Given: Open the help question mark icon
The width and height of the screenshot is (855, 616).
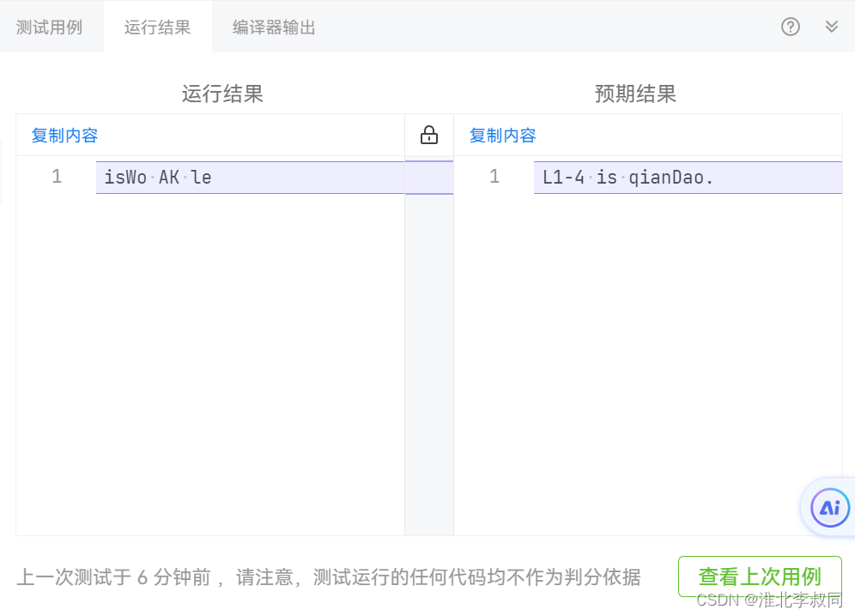Looking at the screenshot, I should click(791, 26).
